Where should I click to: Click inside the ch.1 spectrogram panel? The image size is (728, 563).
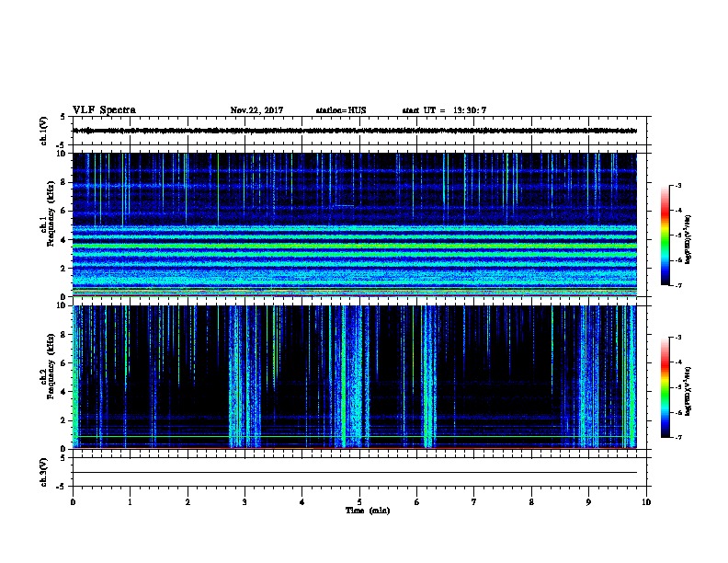click(355, 224)
